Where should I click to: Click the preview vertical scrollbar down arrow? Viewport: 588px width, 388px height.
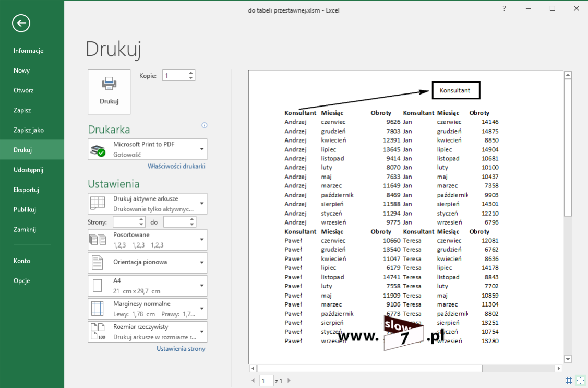click(568, 359)
